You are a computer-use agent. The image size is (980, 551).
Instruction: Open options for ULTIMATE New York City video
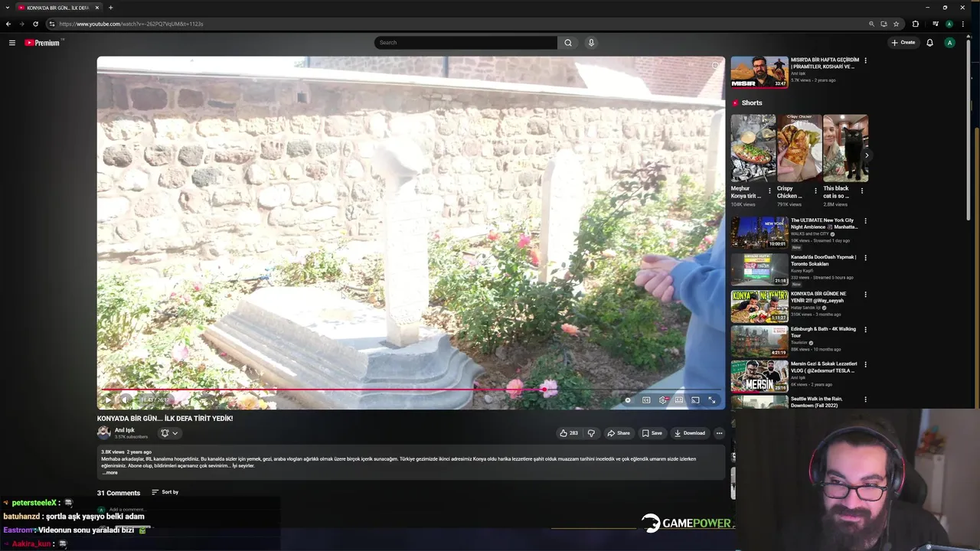pyautogui.click(x=865, y=221)
